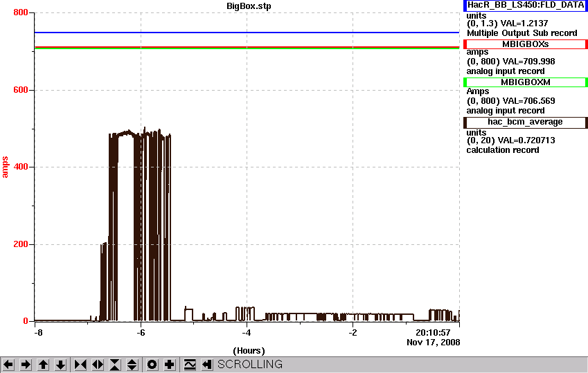Click the 400 y-axis tick label
This screenshot has height=373, width=588.
click(x=21, y=167)
